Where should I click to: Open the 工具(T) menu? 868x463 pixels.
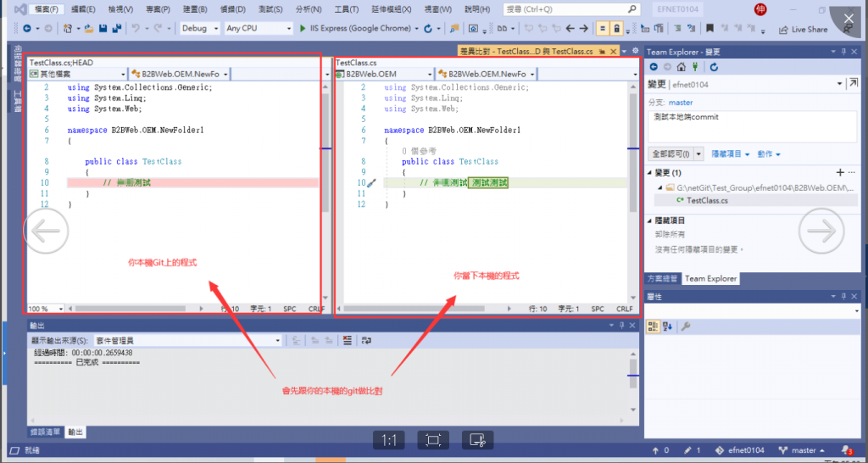pyautogui.click(x=347, y=9)
